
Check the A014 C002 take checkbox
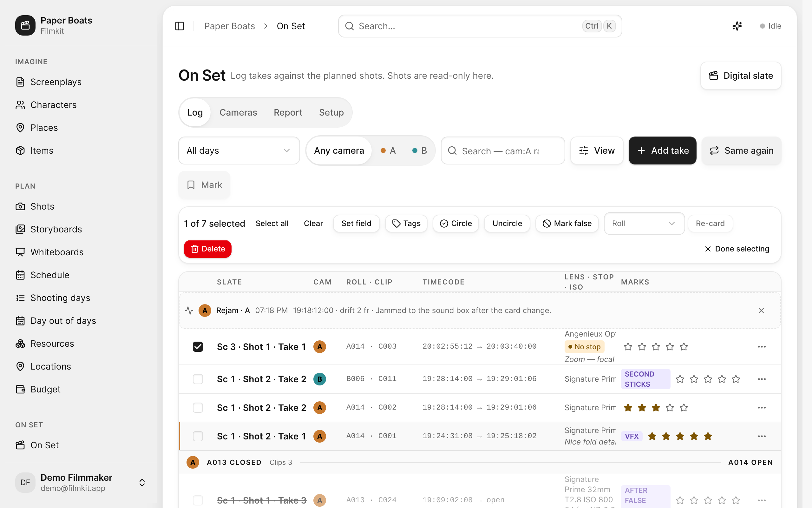pyautogui.click(x=198, y=408)
